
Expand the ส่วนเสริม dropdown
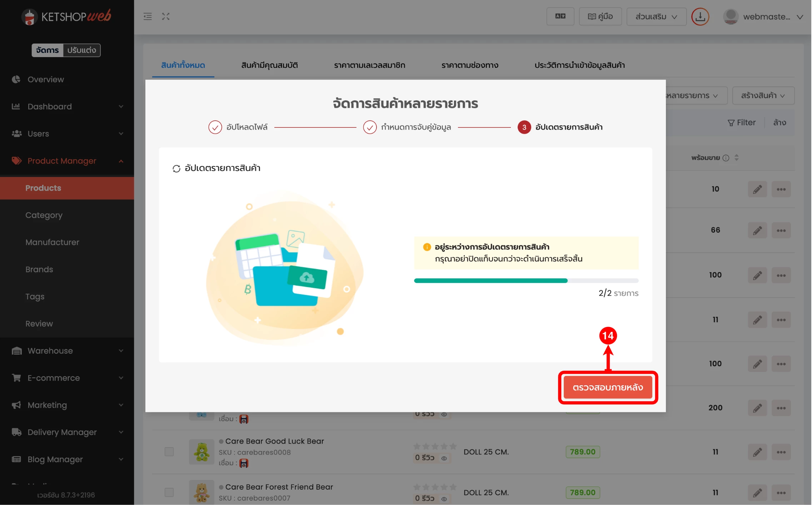[x=656, y=16]
